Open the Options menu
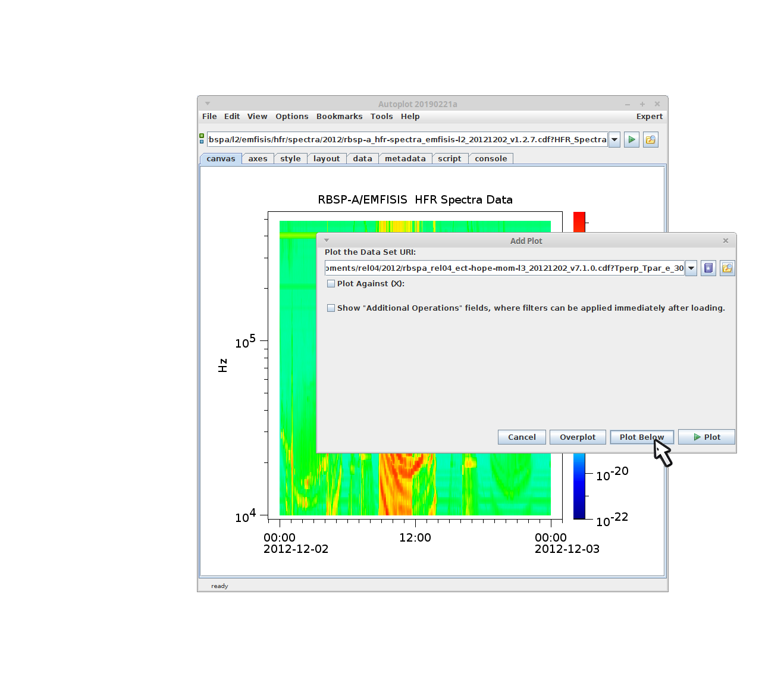 point(292,117)
